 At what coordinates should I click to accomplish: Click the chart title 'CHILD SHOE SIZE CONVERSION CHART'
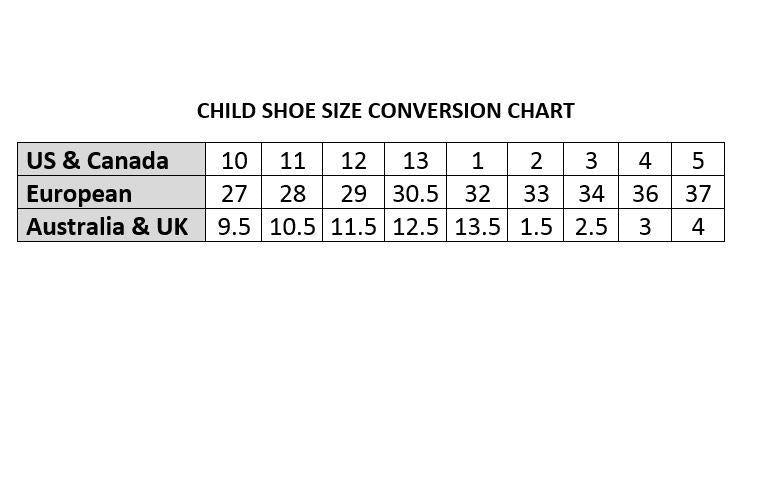pos(385,111)
